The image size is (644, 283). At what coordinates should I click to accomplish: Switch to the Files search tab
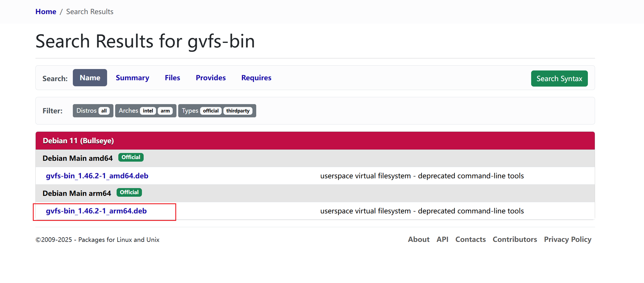pyautogui.click(x=172, y=78)
